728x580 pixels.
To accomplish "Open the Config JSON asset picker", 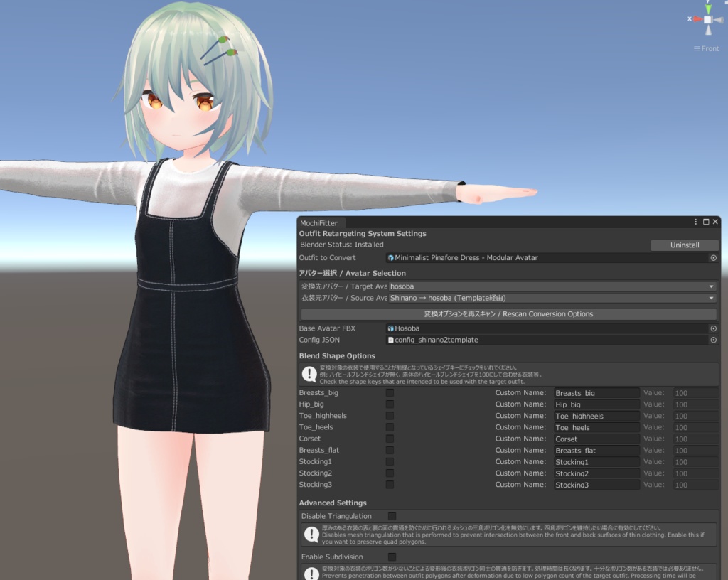I will [713, 340].
